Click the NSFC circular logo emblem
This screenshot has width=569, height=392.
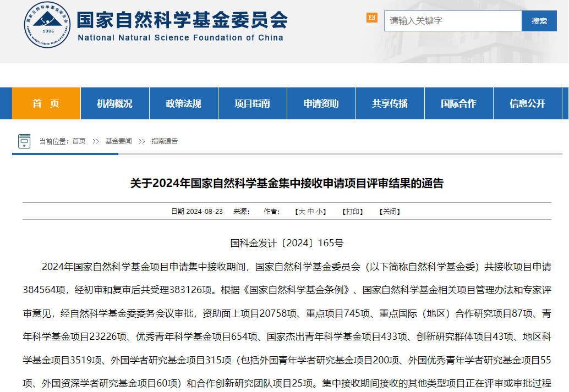(x=47, y=25)
